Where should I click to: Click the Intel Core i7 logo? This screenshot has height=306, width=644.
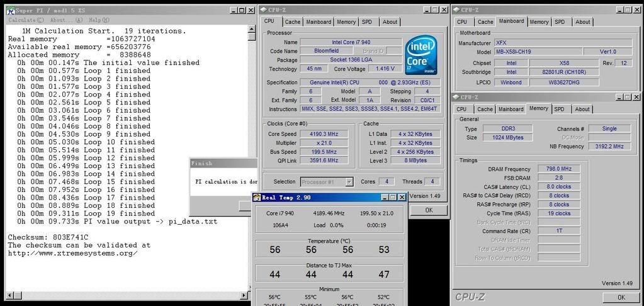(x=421, y=55)
